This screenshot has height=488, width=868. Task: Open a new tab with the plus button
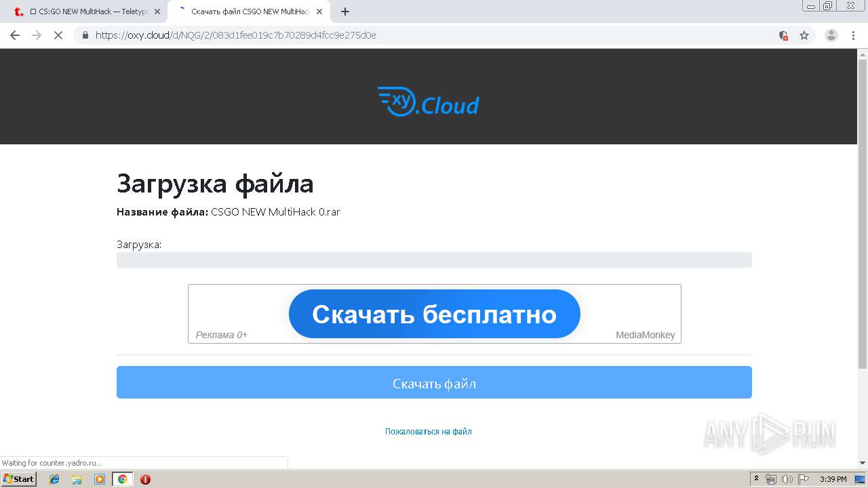344,12
